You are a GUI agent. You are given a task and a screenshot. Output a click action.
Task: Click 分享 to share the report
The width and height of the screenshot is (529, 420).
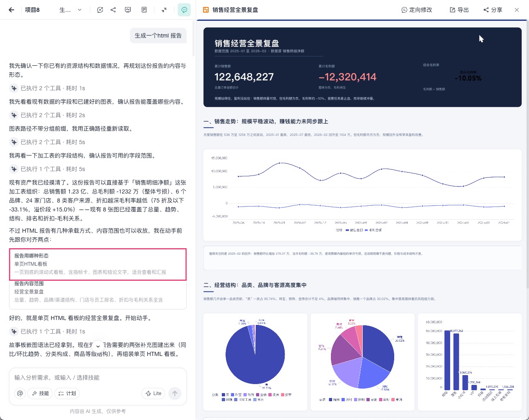pyautogui.click(x=493, y=10)
